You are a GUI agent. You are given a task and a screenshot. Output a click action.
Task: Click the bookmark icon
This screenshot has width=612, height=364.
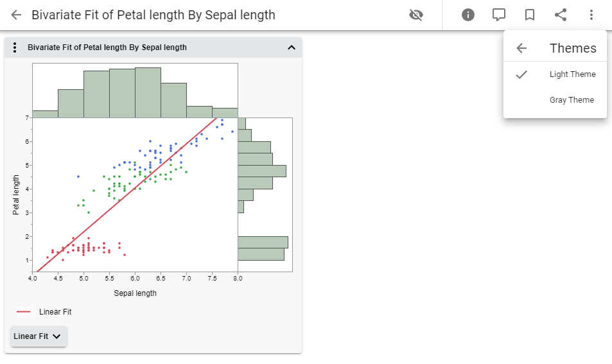[530, 15]
